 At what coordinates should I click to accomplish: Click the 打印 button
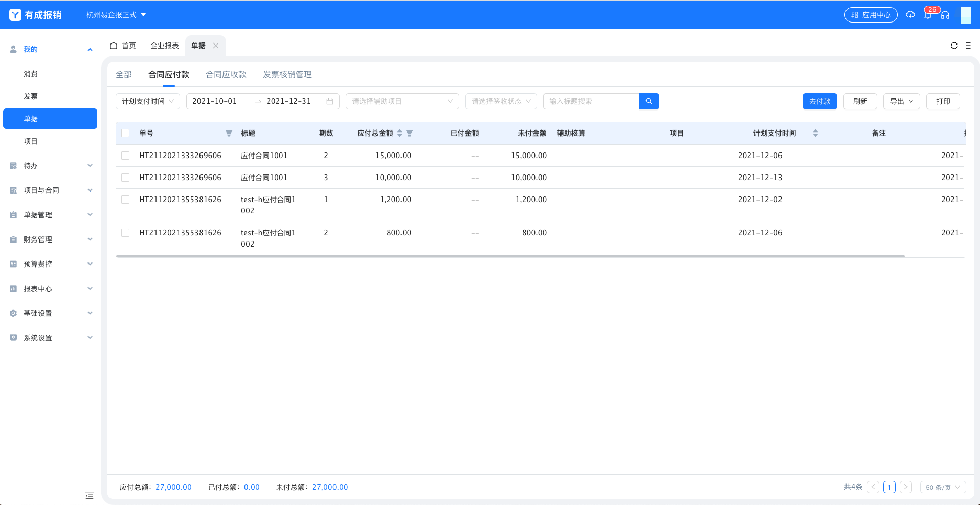(943, 101)
